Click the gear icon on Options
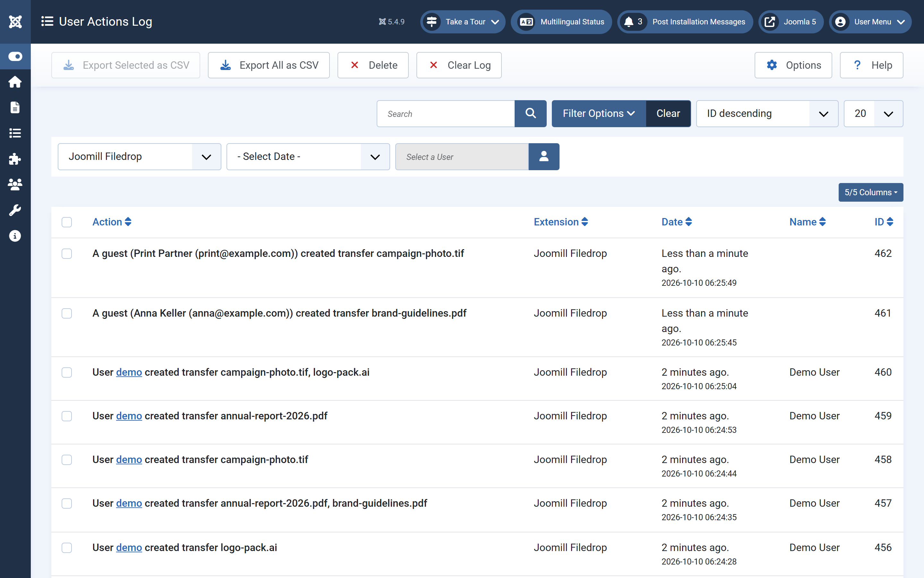The image size is (924, 578). tap(772, 65)
